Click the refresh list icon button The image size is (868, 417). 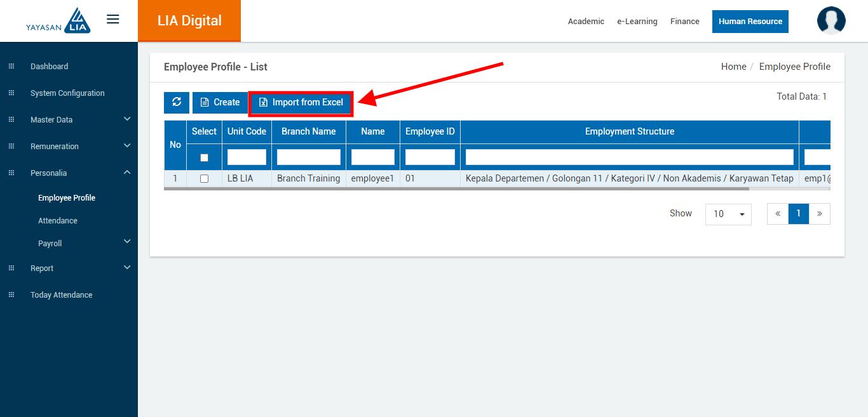177,102
